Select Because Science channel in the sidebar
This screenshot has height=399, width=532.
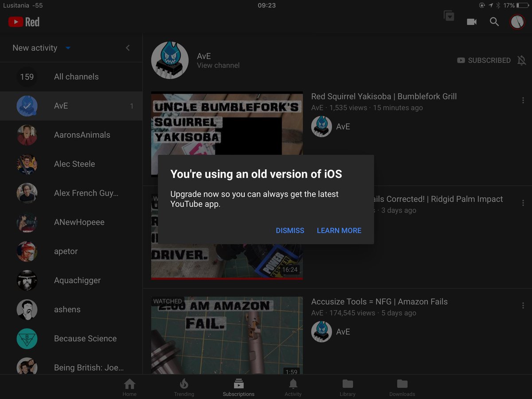click(x=71, y=339)
